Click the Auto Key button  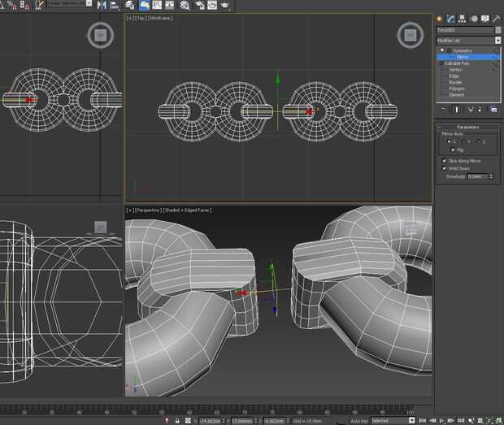pyautogui.click(x=359, y=421)
